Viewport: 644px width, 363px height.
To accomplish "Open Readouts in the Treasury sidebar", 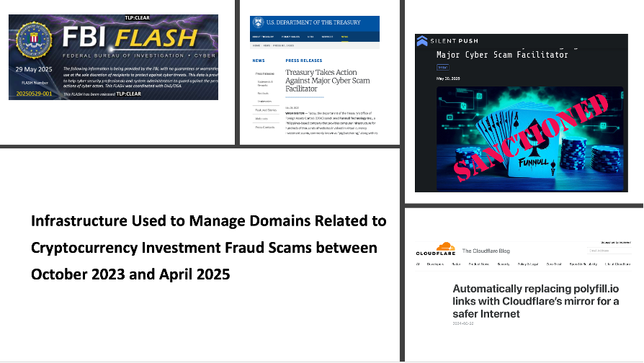I will [x=263, y=93].
